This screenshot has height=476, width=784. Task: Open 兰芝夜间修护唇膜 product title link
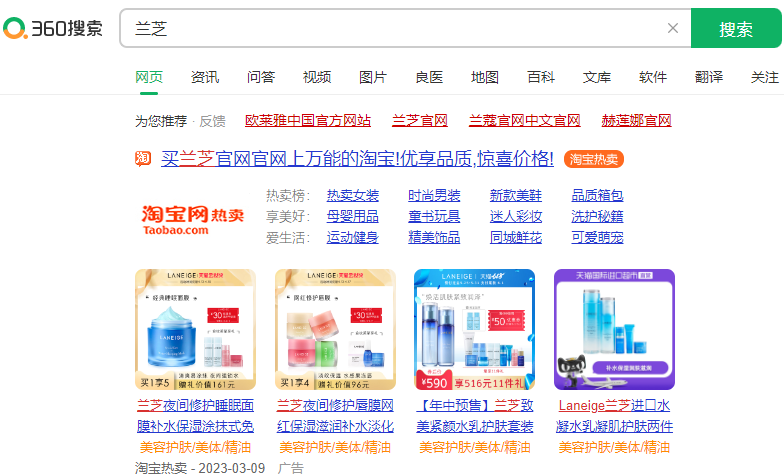click(x=336, y=416)
